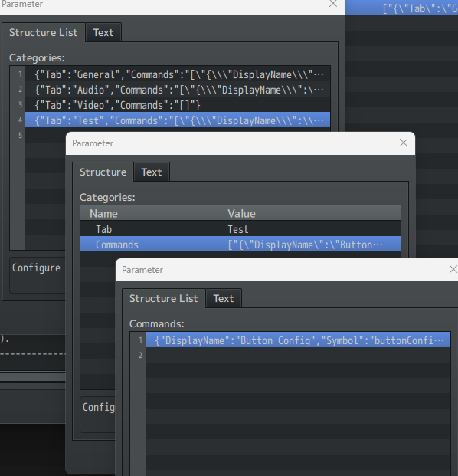Select the Video tab category row
Screen dimensions: 458x476
(x=178, y=105)
